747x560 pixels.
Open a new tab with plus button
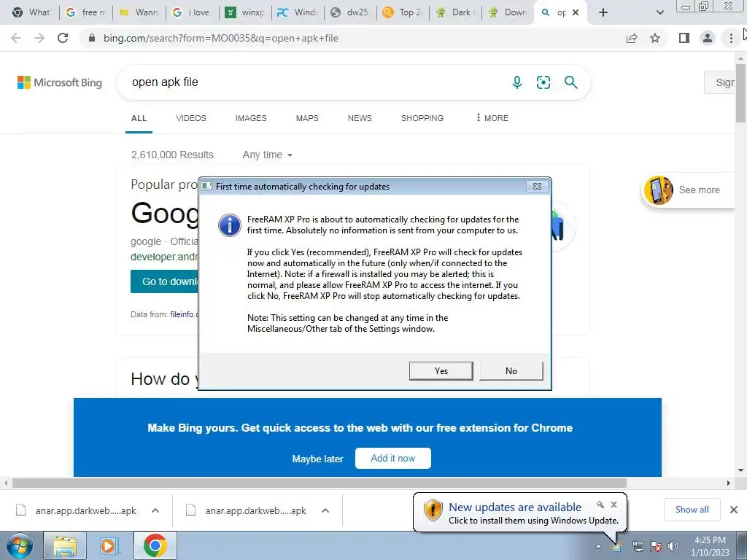click(x=603, y=12)
